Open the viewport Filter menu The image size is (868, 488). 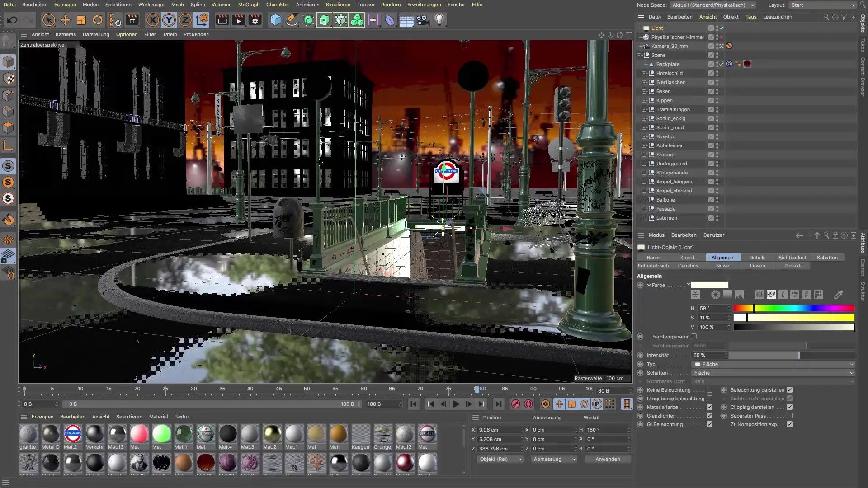(x=150, y=34)
